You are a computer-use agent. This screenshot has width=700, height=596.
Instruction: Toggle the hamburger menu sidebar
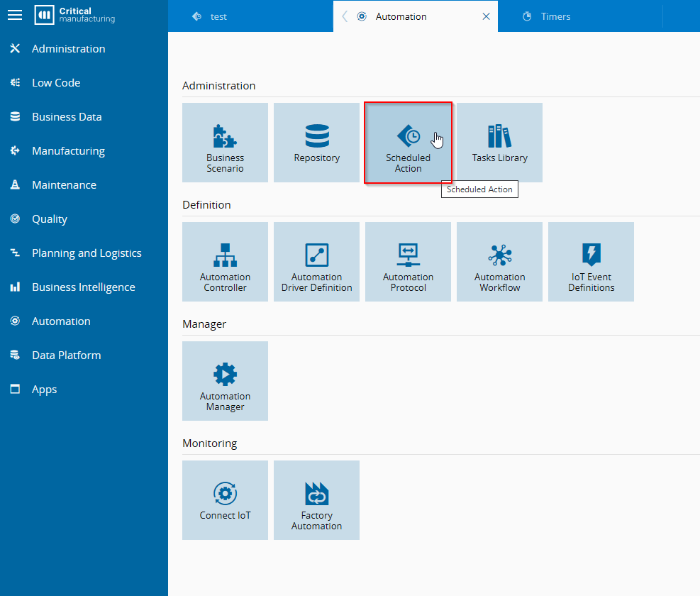pyautogui.click(x=15, y=15)
